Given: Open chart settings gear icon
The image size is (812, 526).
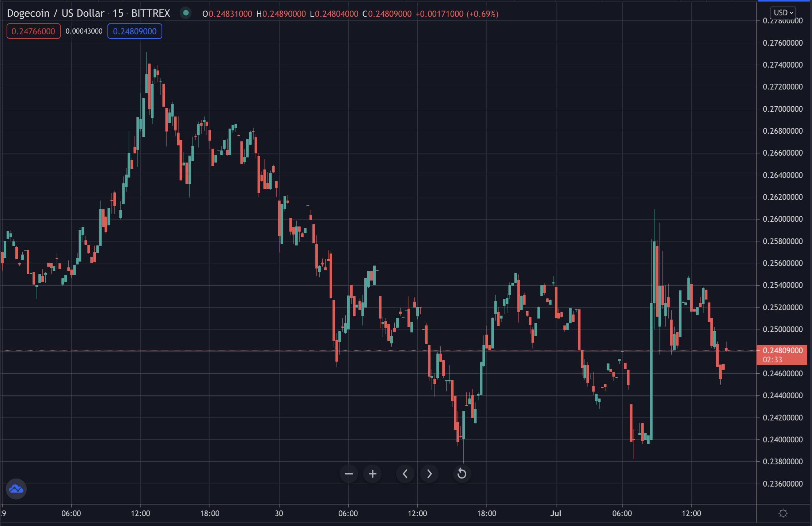Looking at the screenshot, I should (x=783, y=513).
